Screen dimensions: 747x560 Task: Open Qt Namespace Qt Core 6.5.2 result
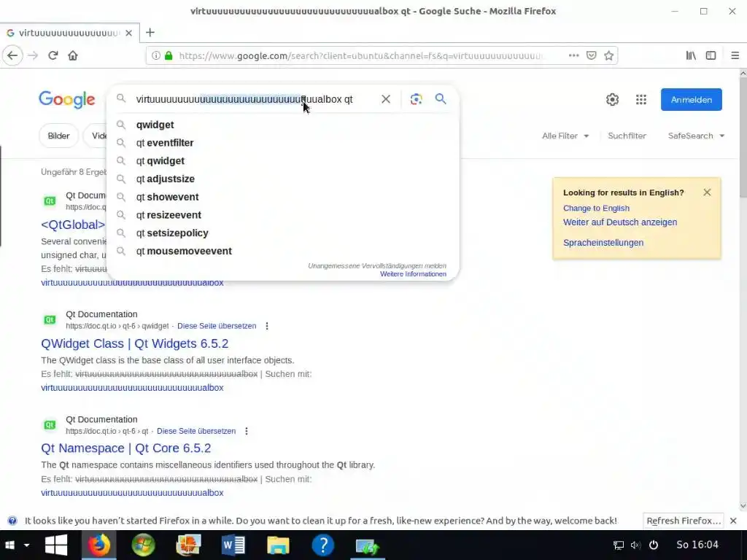pyautogui.click(x=125, y=448)
